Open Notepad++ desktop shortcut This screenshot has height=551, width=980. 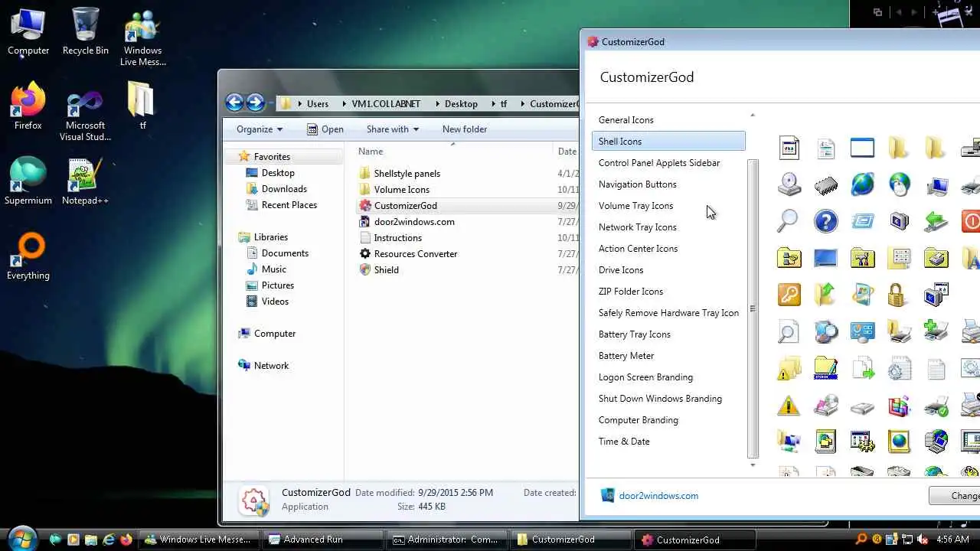85,181
